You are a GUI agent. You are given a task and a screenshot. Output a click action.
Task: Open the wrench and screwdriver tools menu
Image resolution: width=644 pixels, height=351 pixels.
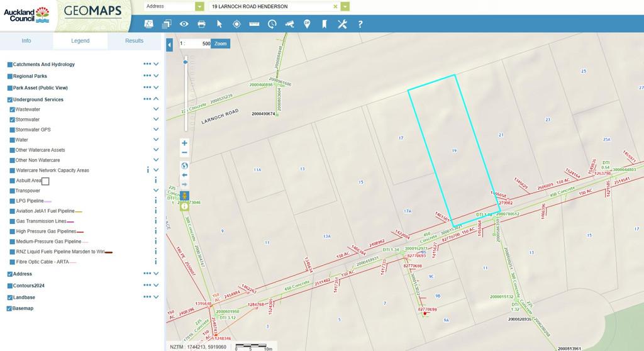[342, 24]
